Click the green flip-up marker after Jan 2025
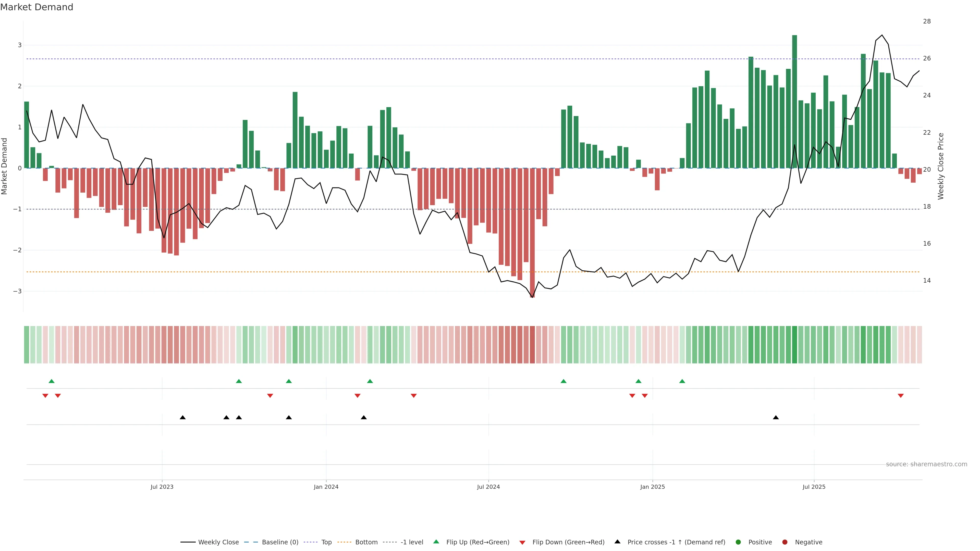 pyautogui.click(x=682, y=381)
